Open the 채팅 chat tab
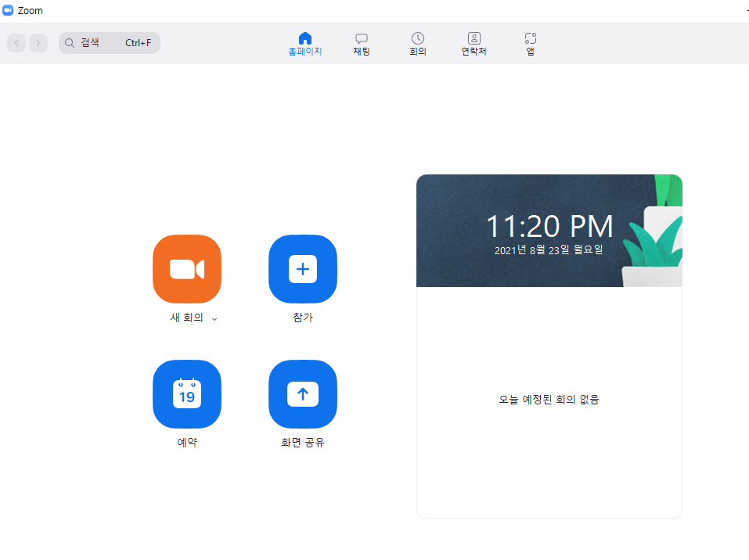The image size is (749, 560). pyautogui.click(x=362, y=44)
